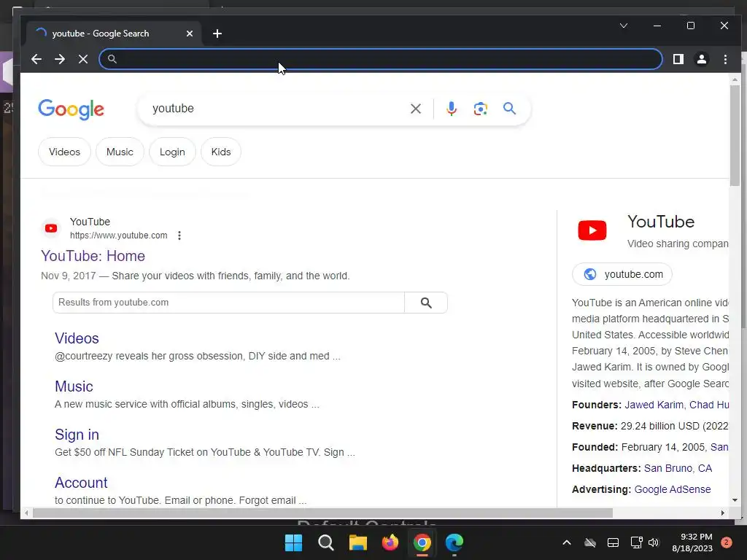Click the Chad Hurley founder link
This screenshot has width=747, height=560.
709,405
